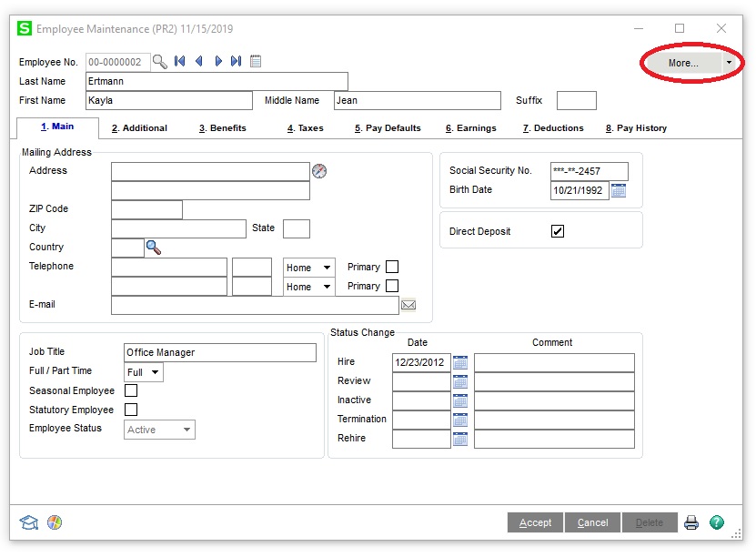Toggle the Direct Deposit checkbox
Viewport: 756px width, 557px height.
558,231
